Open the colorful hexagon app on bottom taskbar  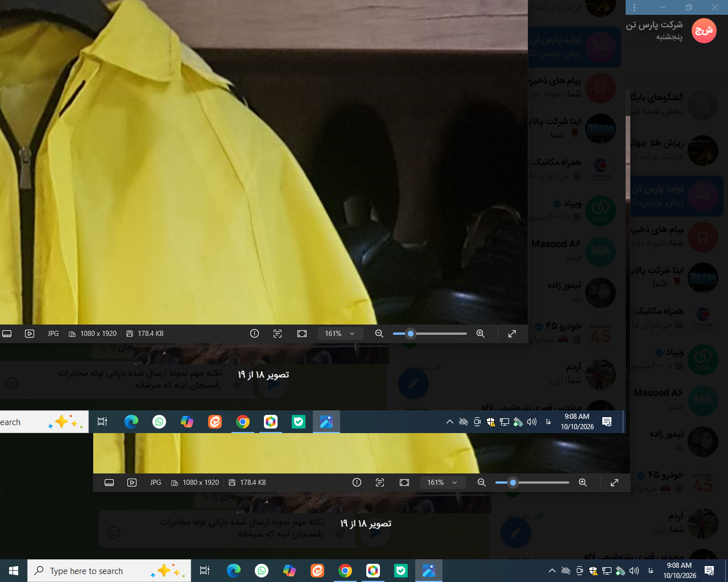pyautogui.click(x=373, y=571)
